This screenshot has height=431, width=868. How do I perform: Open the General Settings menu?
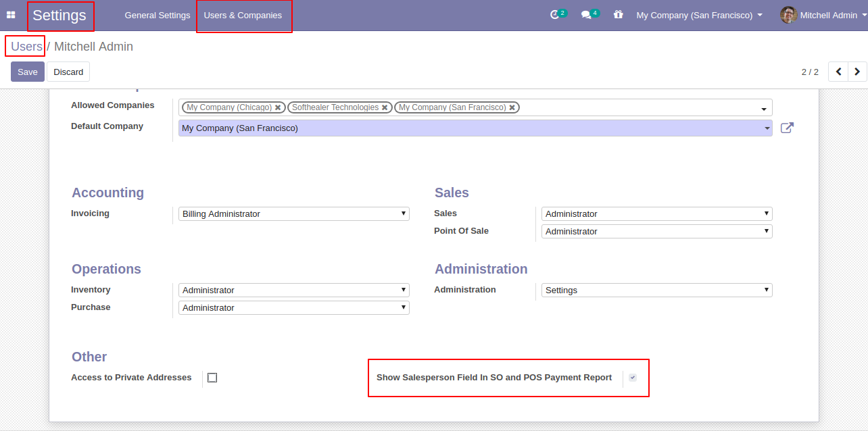pos(158,15)
